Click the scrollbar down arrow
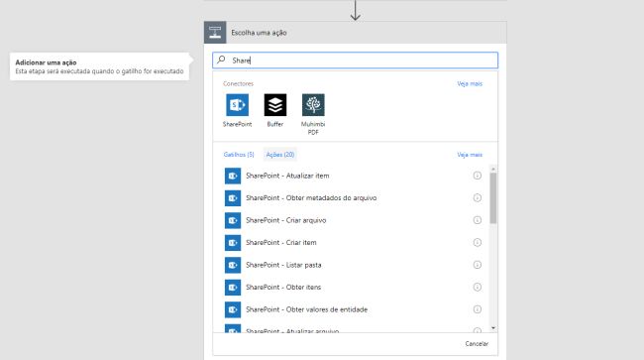The width and height of the screenshot is (644, 360). [493, 328]
